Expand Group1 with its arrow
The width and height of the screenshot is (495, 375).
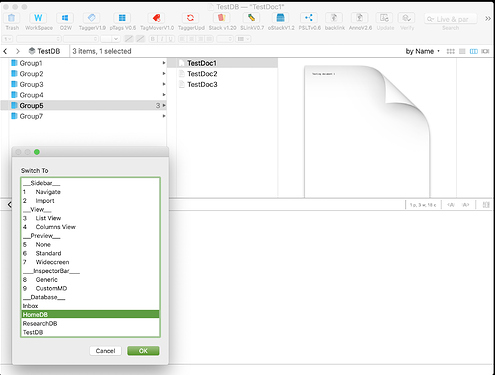pyautogui.click(x=164, y=63)
